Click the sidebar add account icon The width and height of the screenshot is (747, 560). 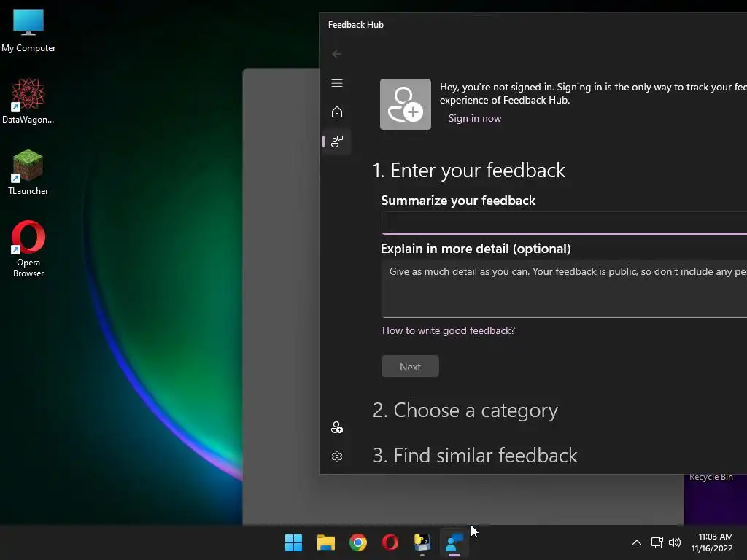point(337,427)
